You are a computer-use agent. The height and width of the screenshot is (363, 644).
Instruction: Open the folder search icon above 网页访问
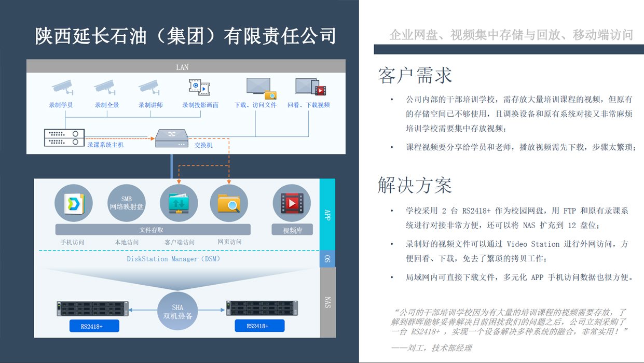point(229,203)
